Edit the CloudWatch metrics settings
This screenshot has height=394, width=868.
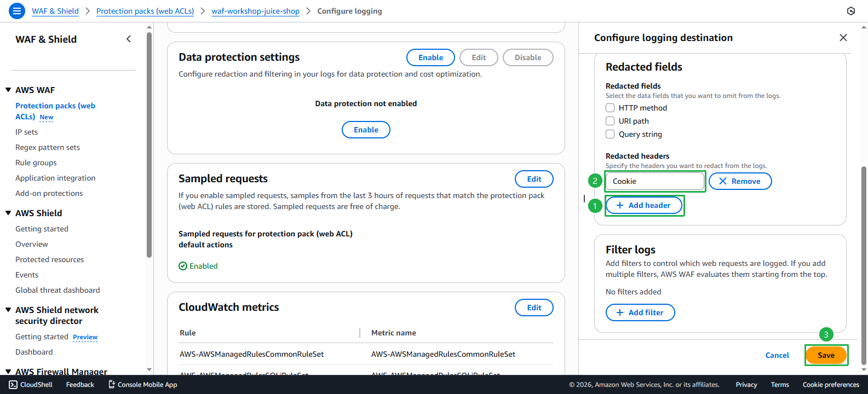(534, 308)
